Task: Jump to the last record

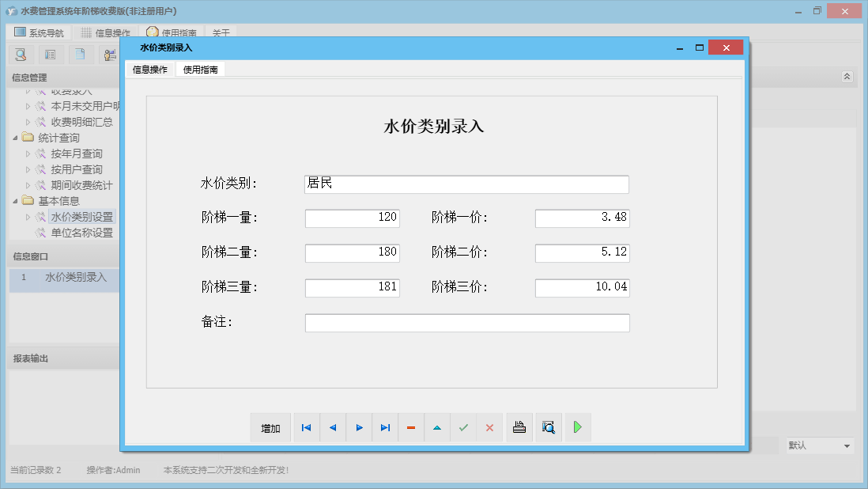Action: (x=385, y=428)
